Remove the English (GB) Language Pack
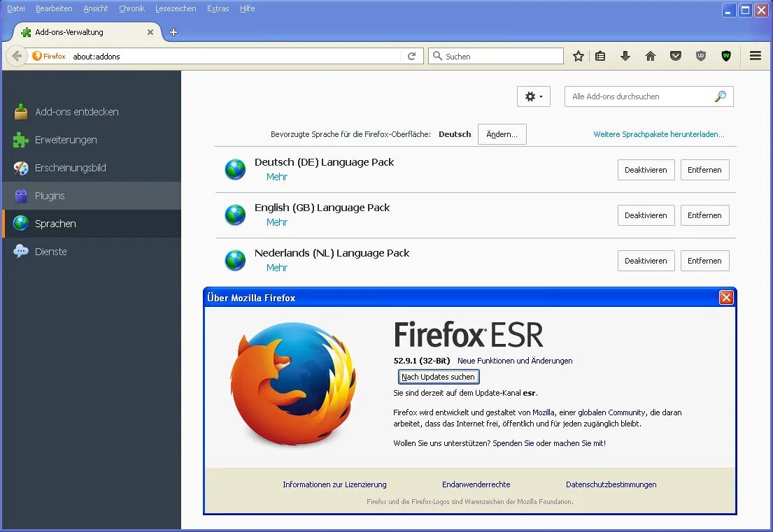The height and width of the screenshot is (532, 773). tap(704, 215)
